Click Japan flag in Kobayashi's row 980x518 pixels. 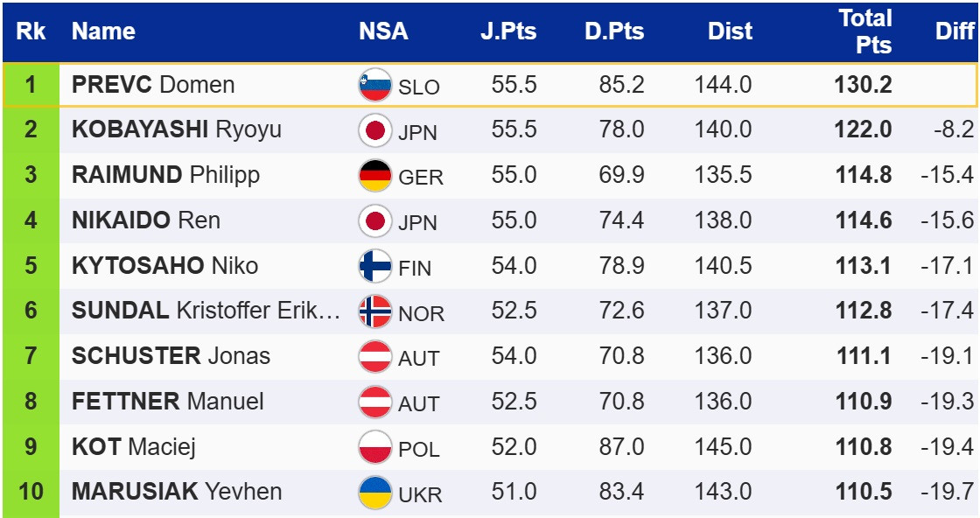[375, 130]
